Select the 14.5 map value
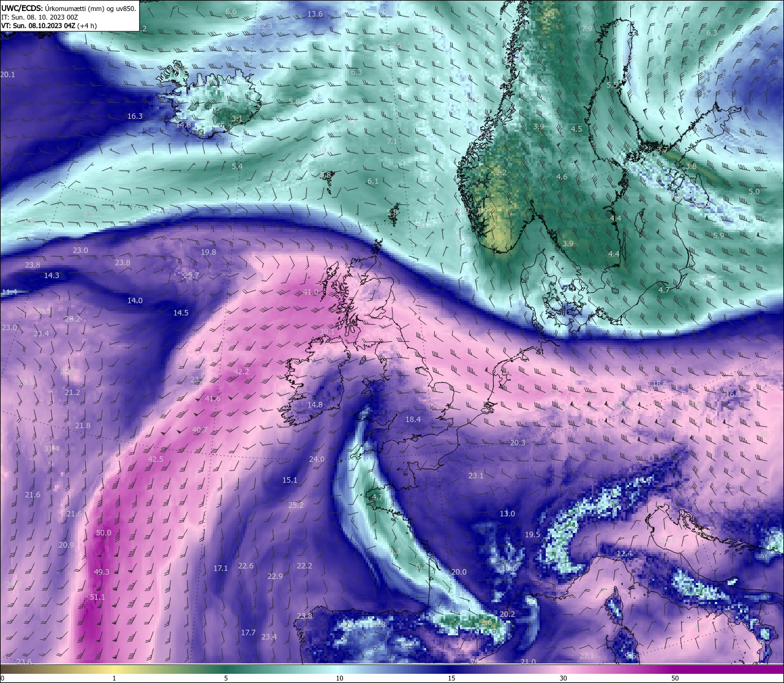Image resolution: width=784 pixels, height=683 pixels. (x=181, y=313)
